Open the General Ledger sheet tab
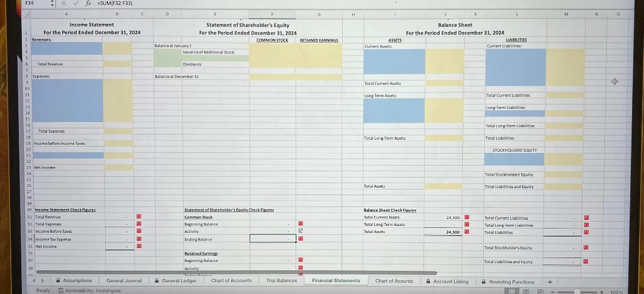The image size is (644, 294). (x=175, y=281)
